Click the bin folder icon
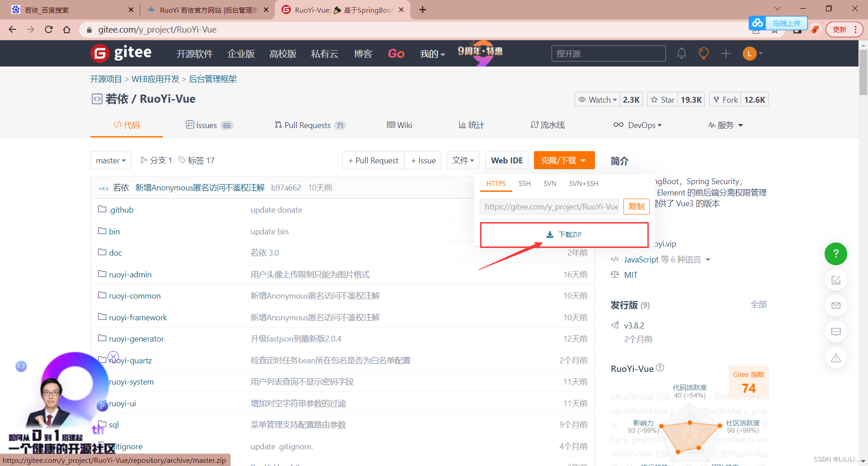The height and width of the screenshot is (466, 868). (x=102, y=231)
